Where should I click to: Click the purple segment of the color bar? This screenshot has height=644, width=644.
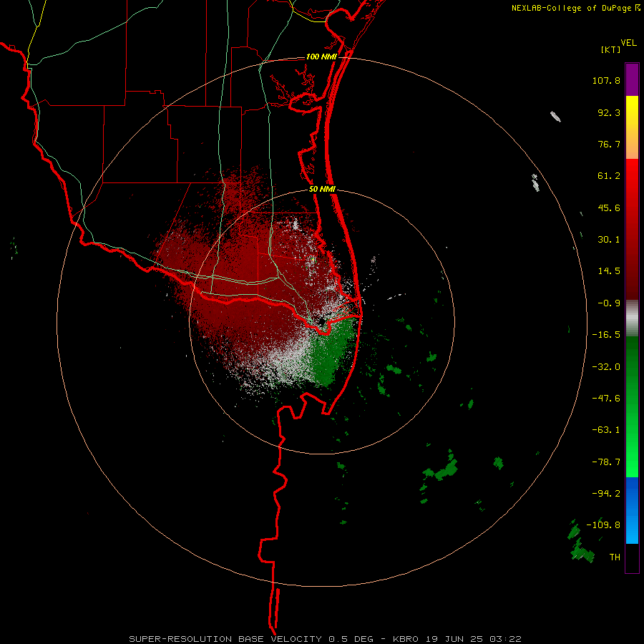click(632, 79)
